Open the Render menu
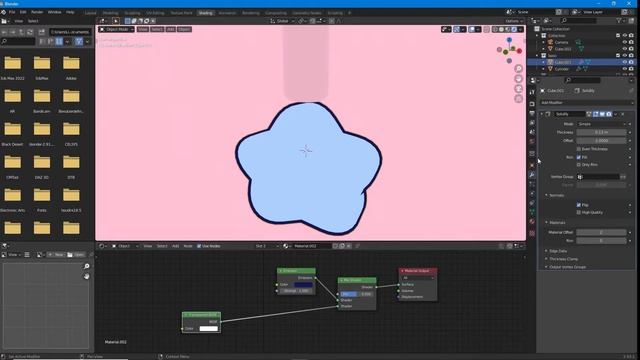 pyautogui.click(x=37, y=12)
